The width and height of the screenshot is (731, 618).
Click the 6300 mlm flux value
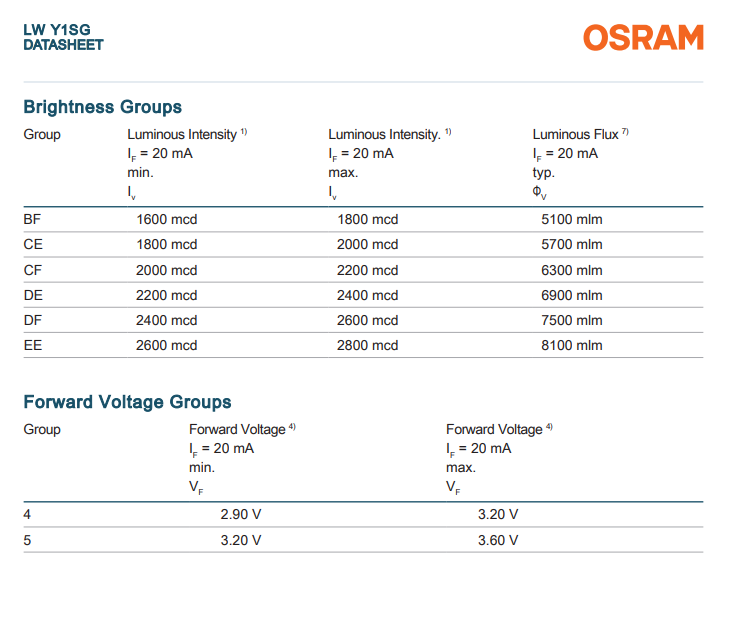tap(572, 270)
